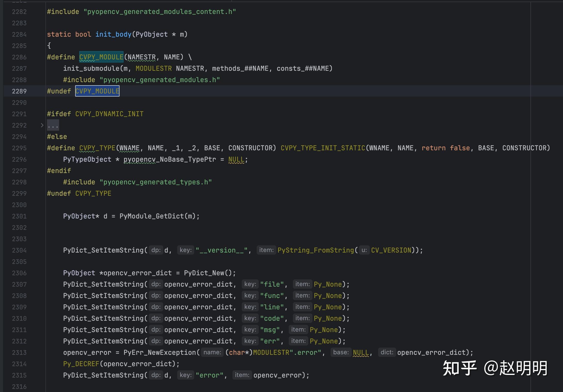Screen dimensions: 563x392
Task: Click the folded '...' placeholder block
Action: click(x=53, y=125)
